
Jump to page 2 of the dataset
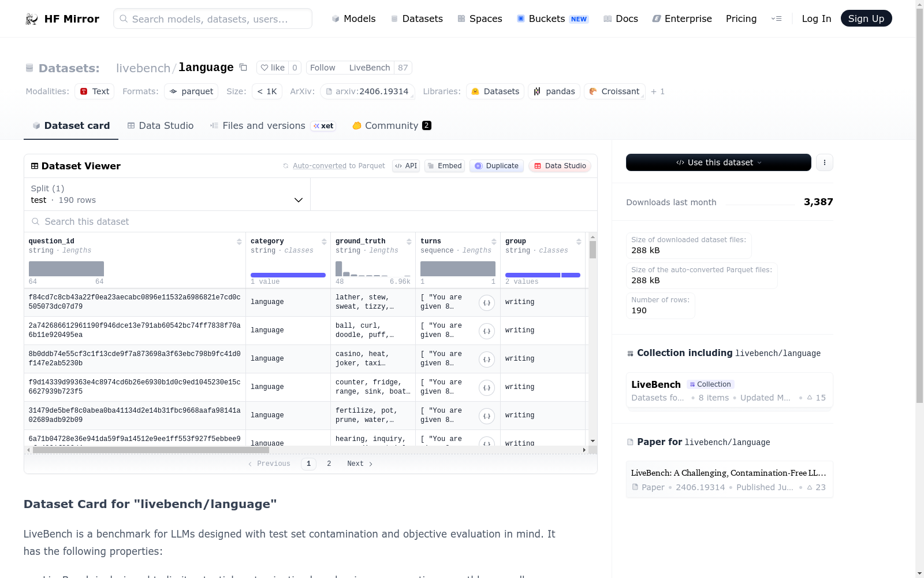pyautogui.click(x=329, y=464)
